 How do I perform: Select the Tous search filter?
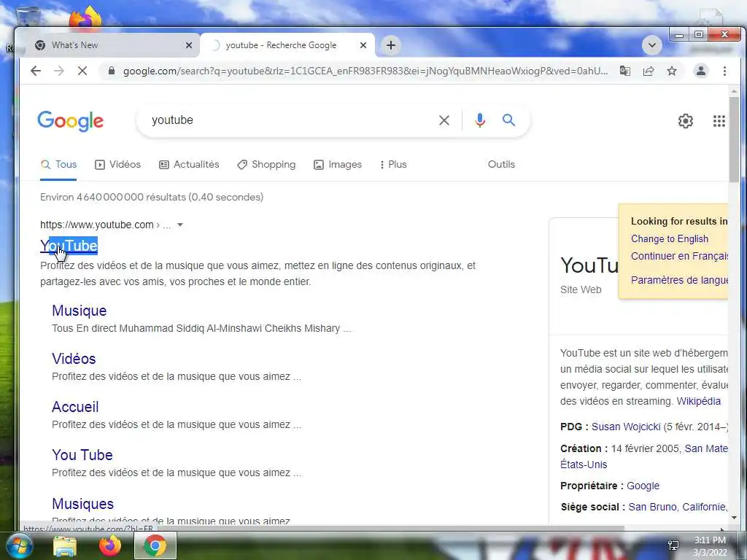(58, 164)
